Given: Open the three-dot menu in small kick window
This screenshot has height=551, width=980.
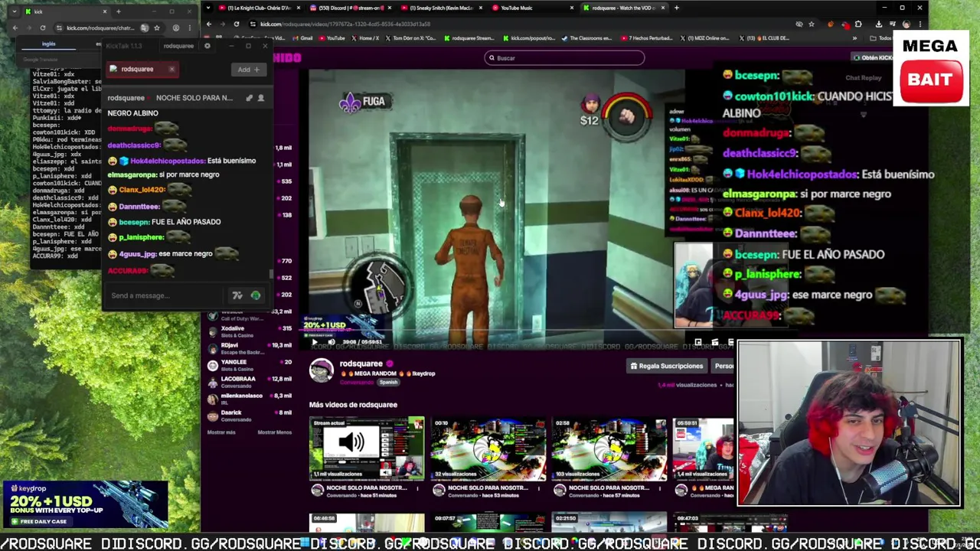Looking at the screenshot, I should tap(188, 28).
